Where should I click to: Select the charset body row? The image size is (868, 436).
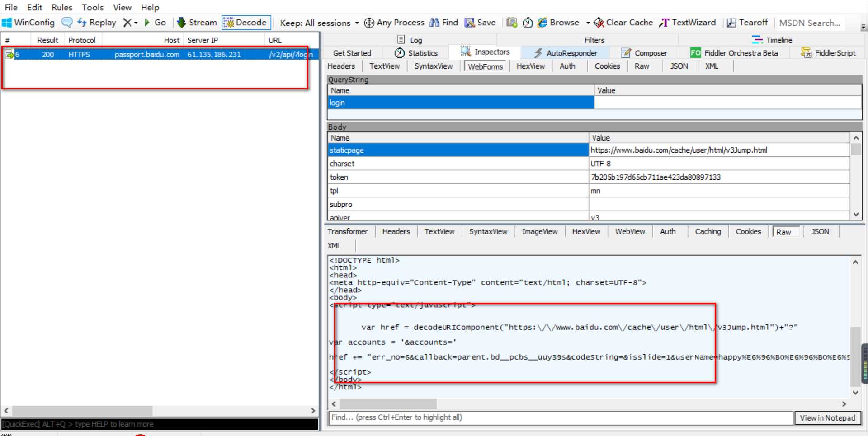pos(589,164)
